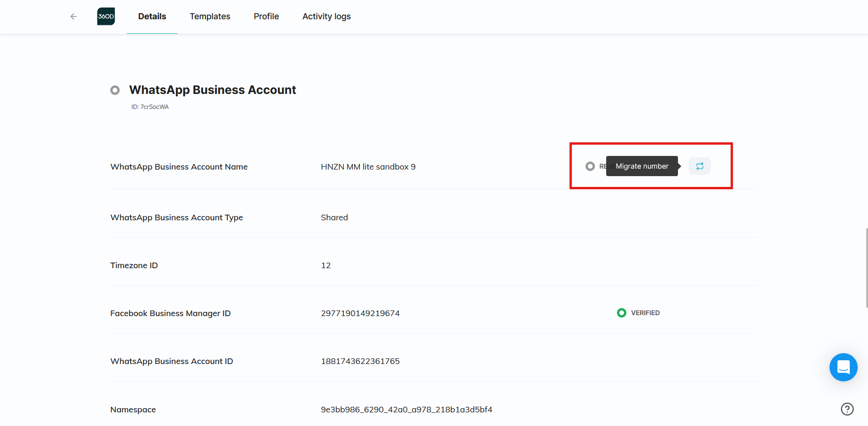Click the 360D logo
The height and width of the screenshot is (426, 868).
pyautogui.click(x=106, y=16)
